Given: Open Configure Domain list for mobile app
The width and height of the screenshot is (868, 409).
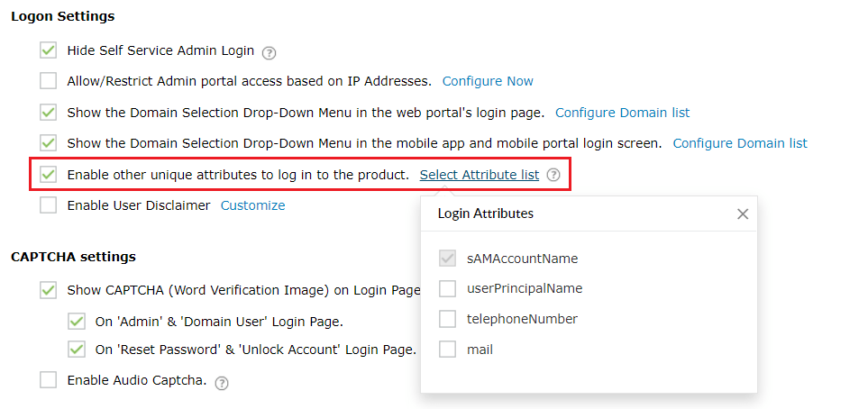Looking at the screenshot, I should (x=740, y=143).
